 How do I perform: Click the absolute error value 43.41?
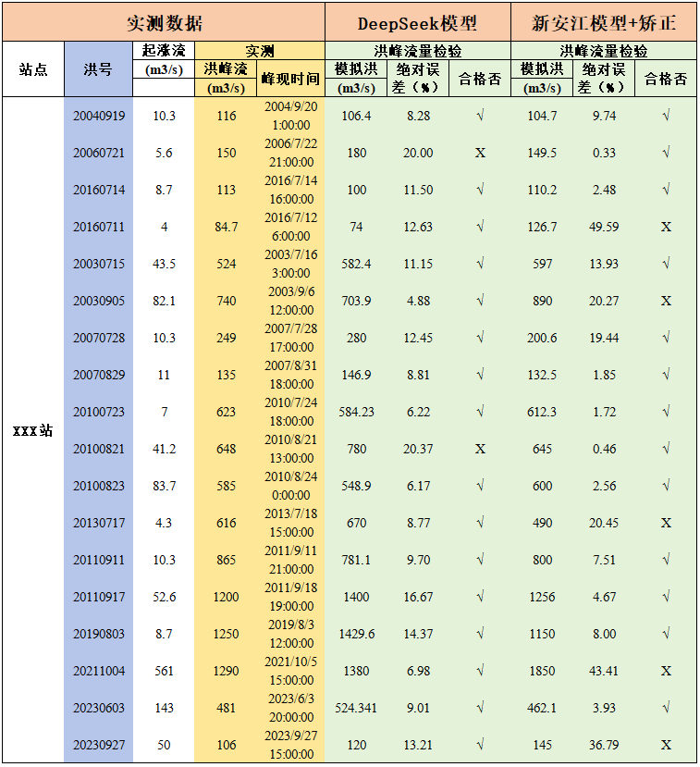[604, 671]
